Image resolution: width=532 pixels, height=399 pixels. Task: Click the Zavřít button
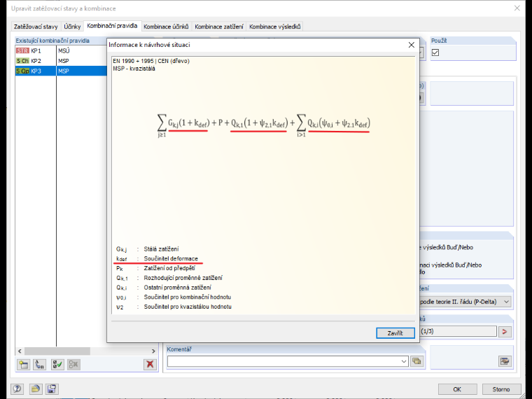pyautogui.click(x=395, y=332)
